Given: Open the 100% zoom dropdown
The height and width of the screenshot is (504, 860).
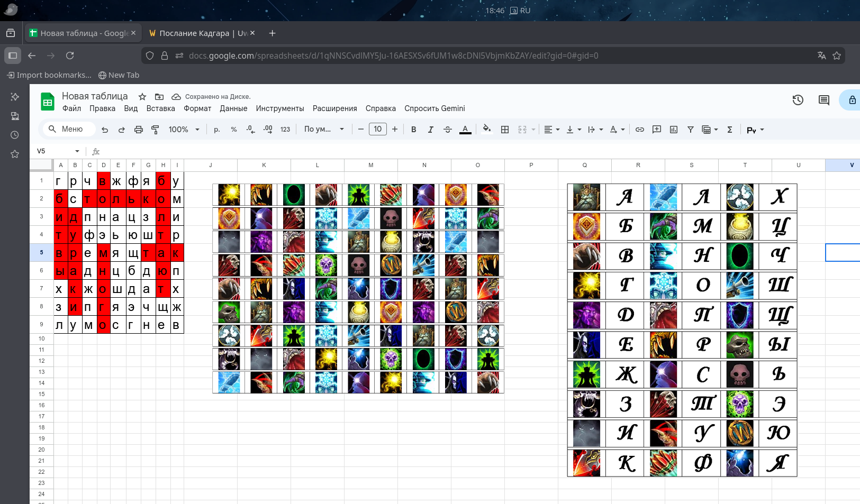Looking at the screenshot, I should coord(184,130).
